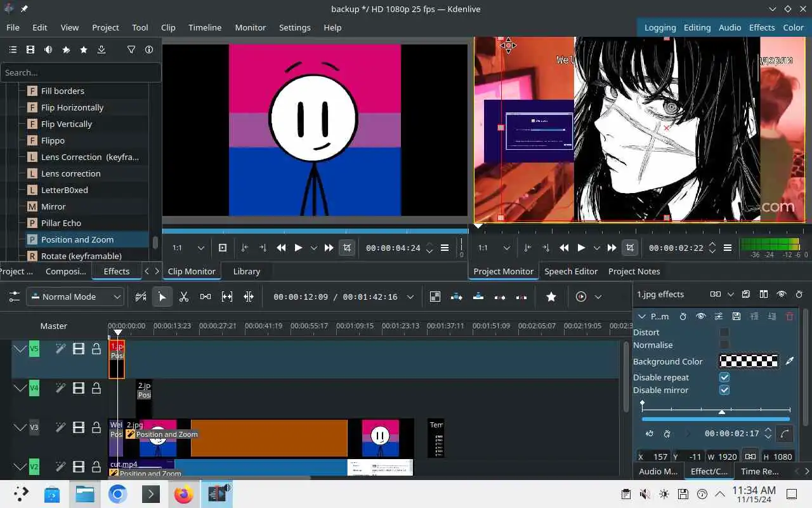Viewport: 812px width, 508px height.
Task: Toggle the eye icon to disable the P...m effect
Action: pos(701,316)
